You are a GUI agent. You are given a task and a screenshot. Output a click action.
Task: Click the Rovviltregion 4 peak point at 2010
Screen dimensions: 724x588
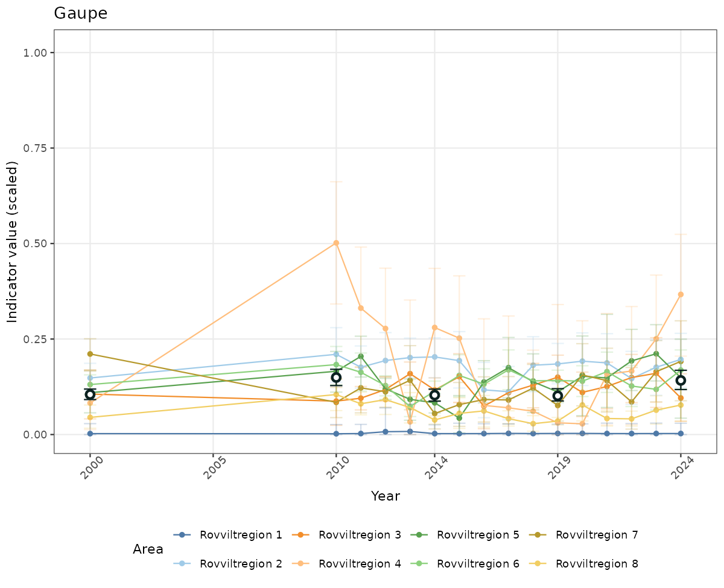[336, 243]
